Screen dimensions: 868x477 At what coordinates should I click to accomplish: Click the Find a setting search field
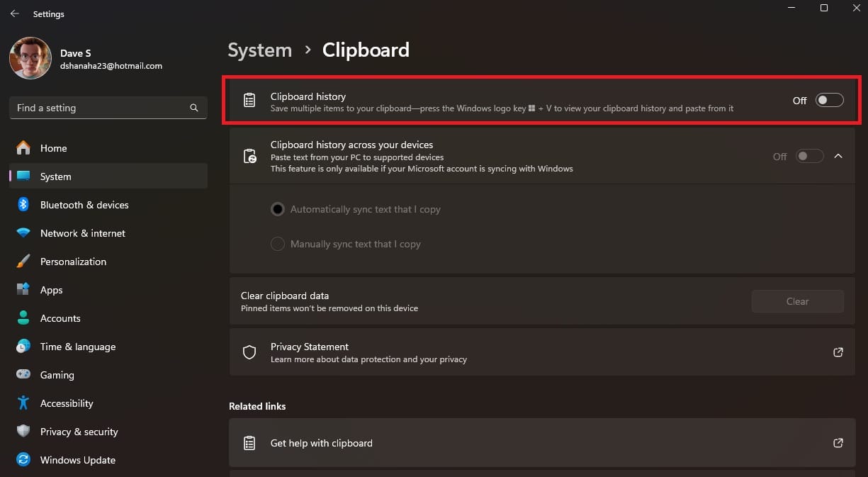click(99, 108)
